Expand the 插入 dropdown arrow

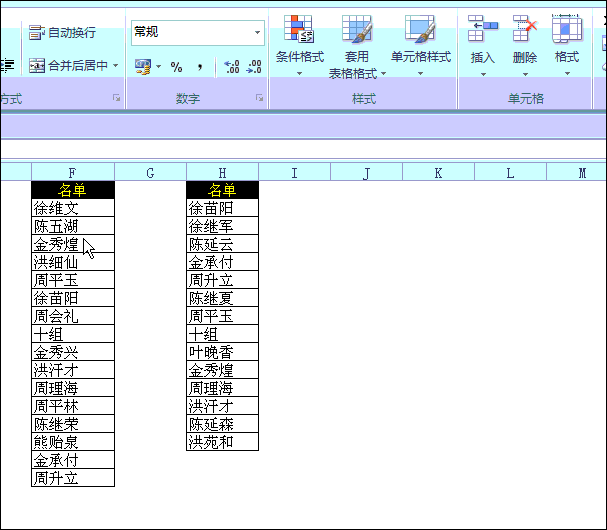pyautogui.click(x=483, y=74)
